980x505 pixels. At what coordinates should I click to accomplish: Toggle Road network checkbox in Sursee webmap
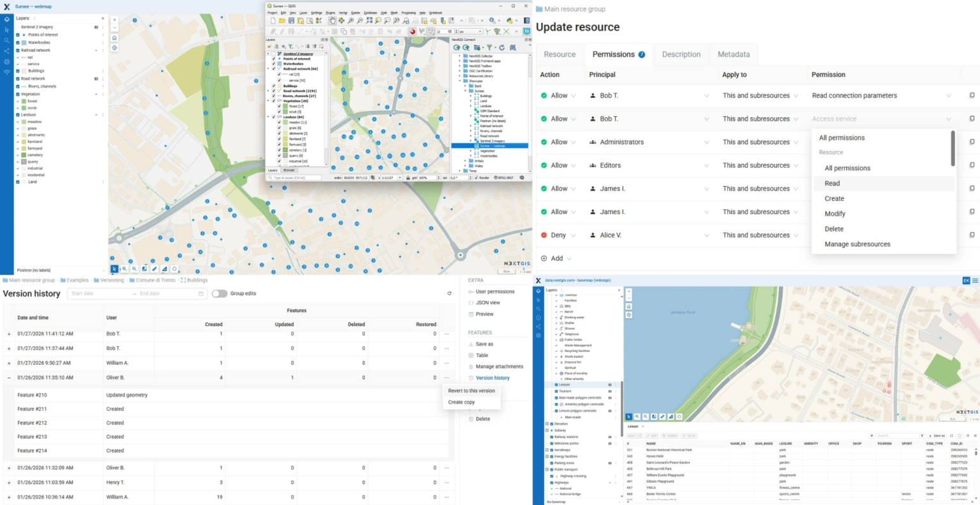pyautogui.click(x=18, y=78)
